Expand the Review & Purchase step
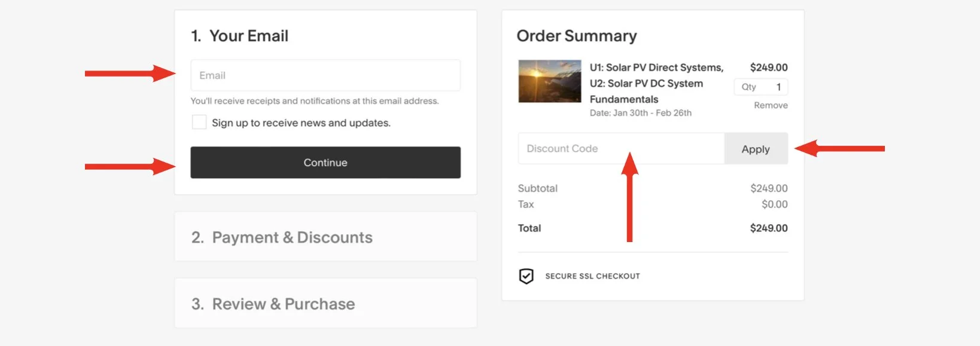980x346 pixels. click(x=284, y=304)
